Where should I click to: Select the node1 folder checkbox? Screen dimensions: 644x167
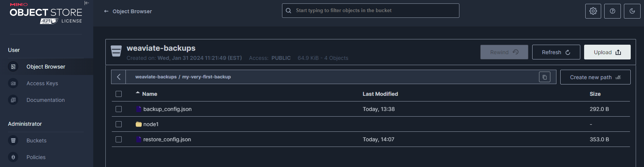(119, 124)
